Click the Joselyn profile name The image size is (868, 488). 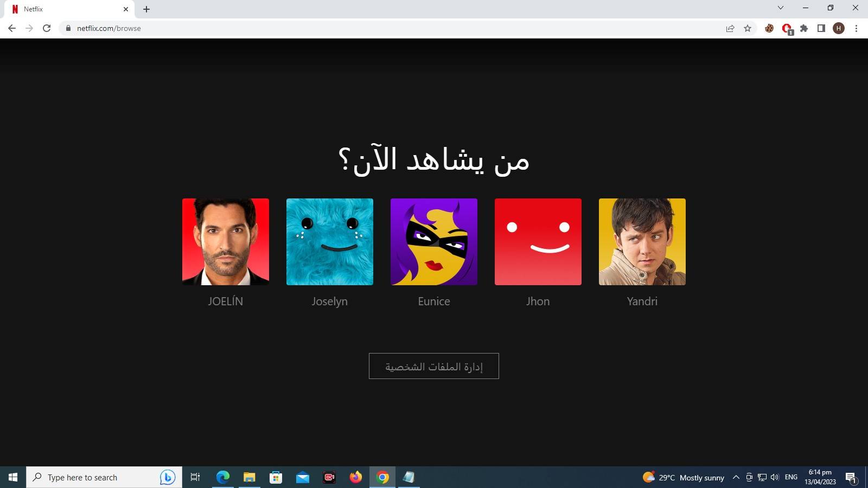point(330,301)
